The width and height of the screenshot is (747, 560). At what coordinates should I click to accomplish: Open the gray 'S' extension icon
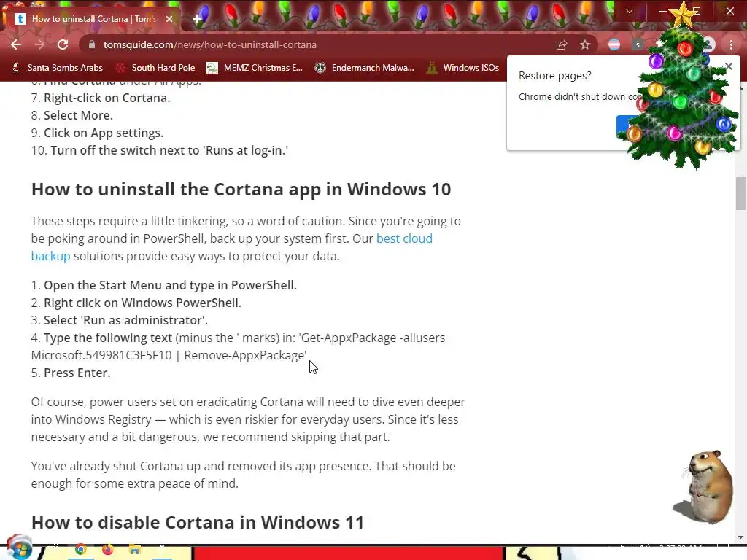click(638, 44)
